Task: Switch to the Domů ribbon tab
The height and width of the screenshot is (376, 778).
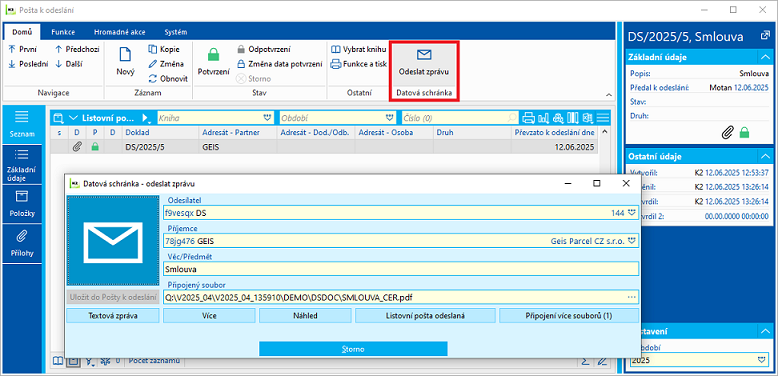Action: (22, 32)
